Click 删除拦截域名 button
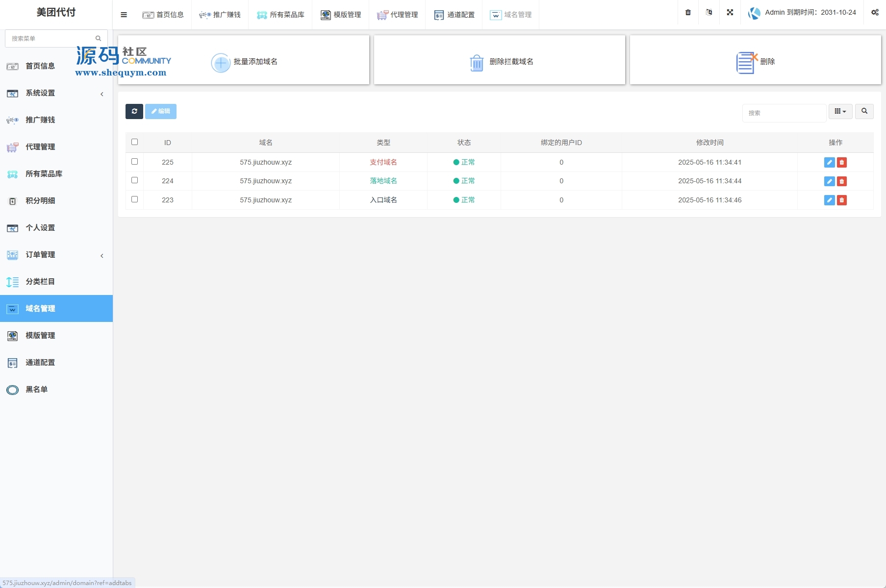The width and height of the screenshot is (886, 588). [x=500, y=62]
